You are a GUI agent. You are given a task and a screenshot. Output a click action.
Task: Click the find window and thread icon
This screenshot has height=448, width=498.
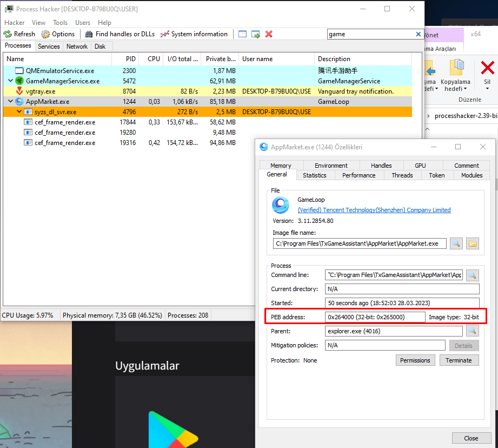pos(256,34)
